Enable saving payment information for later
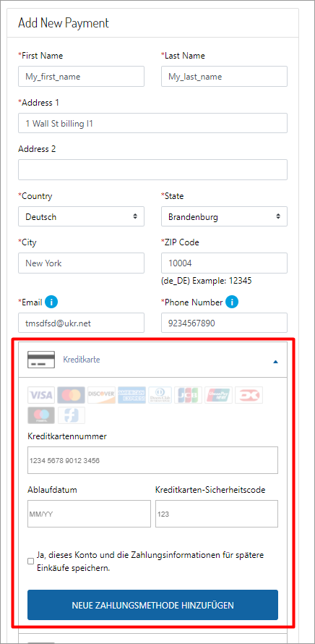This screenshot has width=315, height=644. (x=31, y=562)
